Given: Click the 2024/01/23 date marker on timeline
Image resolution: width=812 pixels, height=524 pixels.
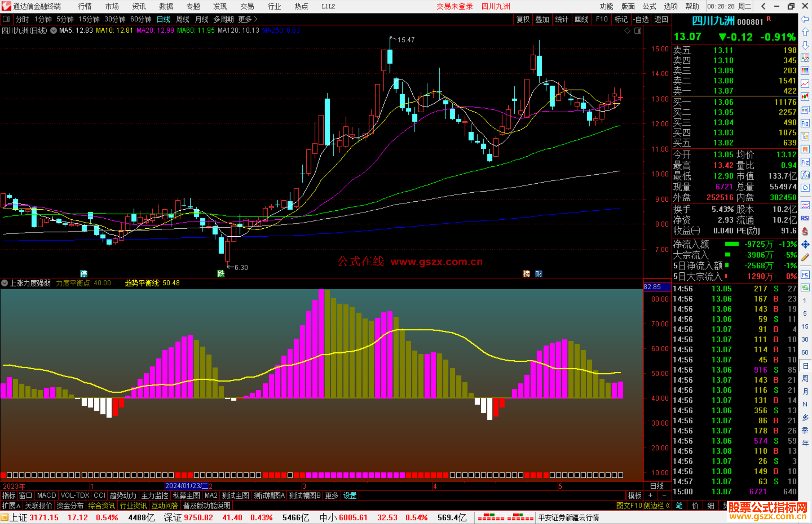Looking at the screenshot, I should tap(186, 486).
